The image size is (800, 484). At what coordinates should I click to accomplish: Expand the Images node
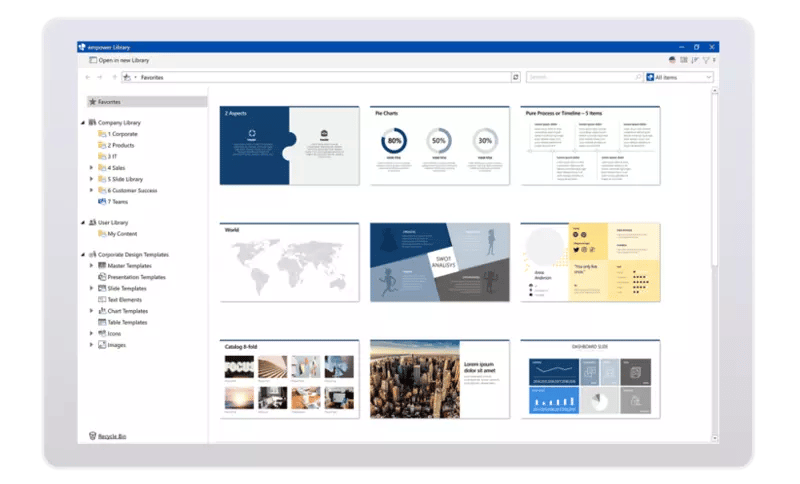pos(92,345)
